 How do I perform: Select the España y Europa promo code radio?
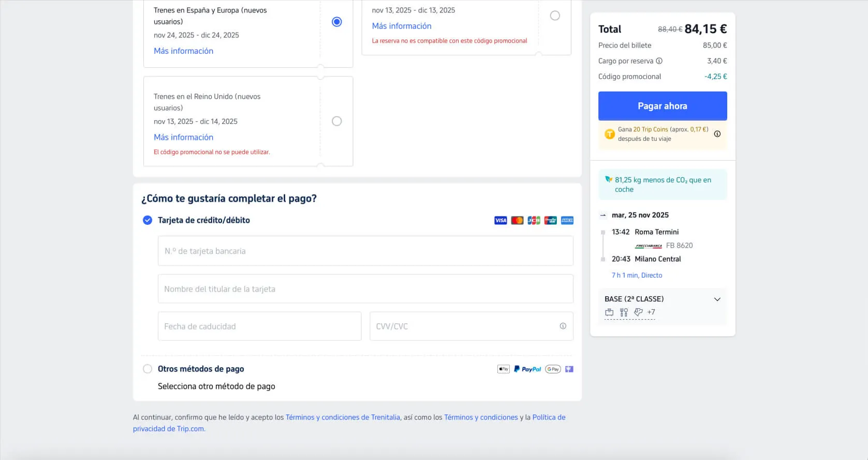tap(337, 22)
